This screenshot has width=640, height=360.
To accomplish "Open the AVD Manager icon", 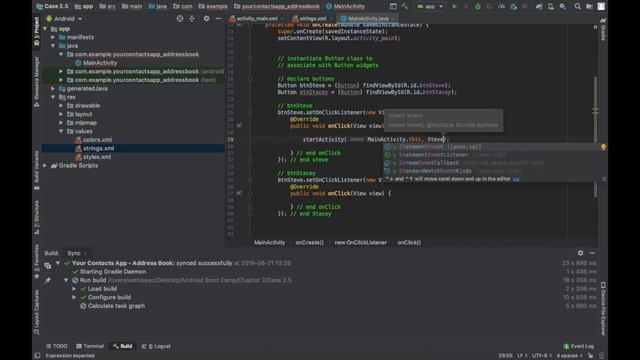I will 551,6.
